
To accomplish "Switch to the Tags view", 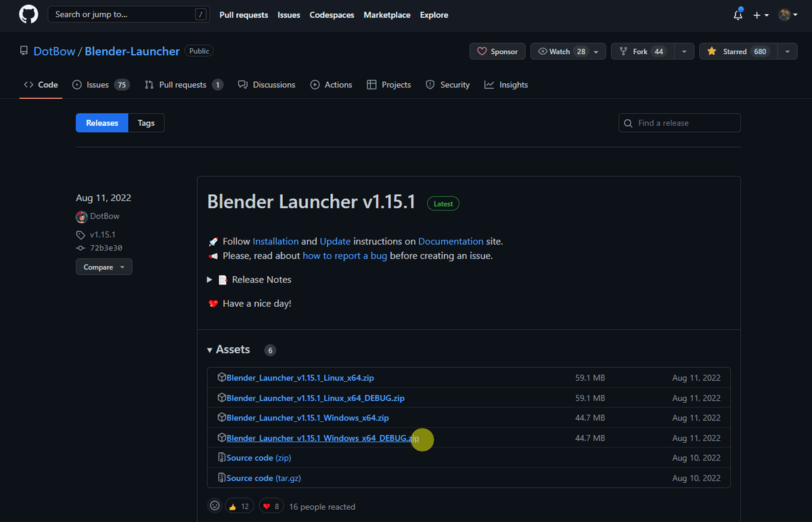I will [146, 123].
